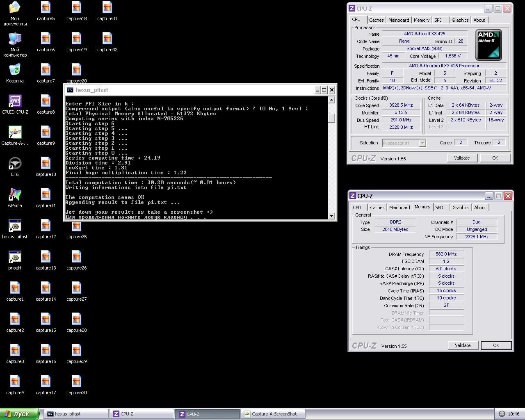The width and height of the screenshot is (525, 420).
Task: Open SPD tab in bottom CPU-Z window
Action: pyautogui.click(x=439, y=208)
